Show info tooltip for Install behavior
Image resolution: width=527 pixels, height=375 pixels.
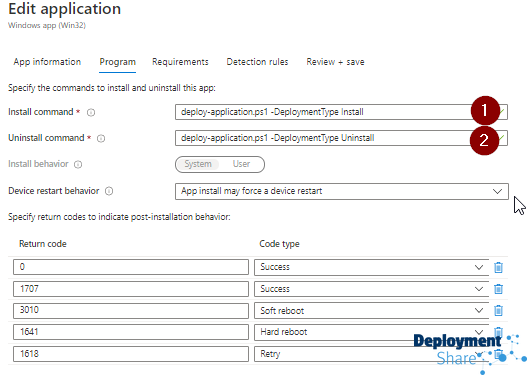pos(78,165)
